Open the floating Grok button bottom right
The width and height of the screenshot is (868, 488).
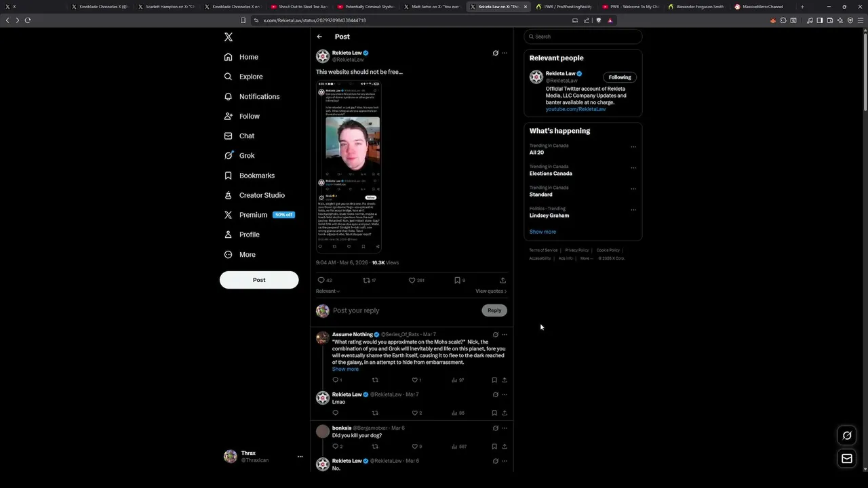(x=847, y=436)
